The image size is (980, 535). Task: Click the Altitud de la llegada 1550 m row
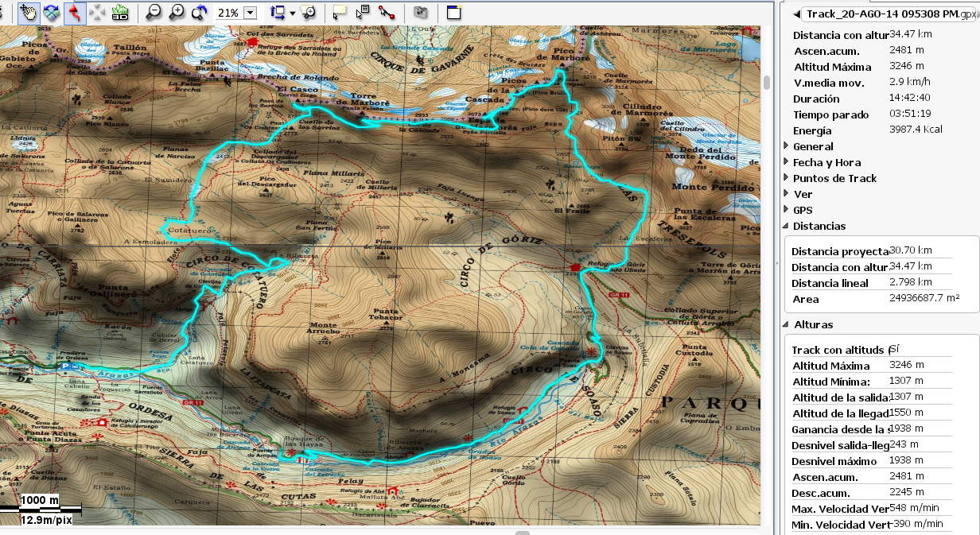(x=871, y=413)
